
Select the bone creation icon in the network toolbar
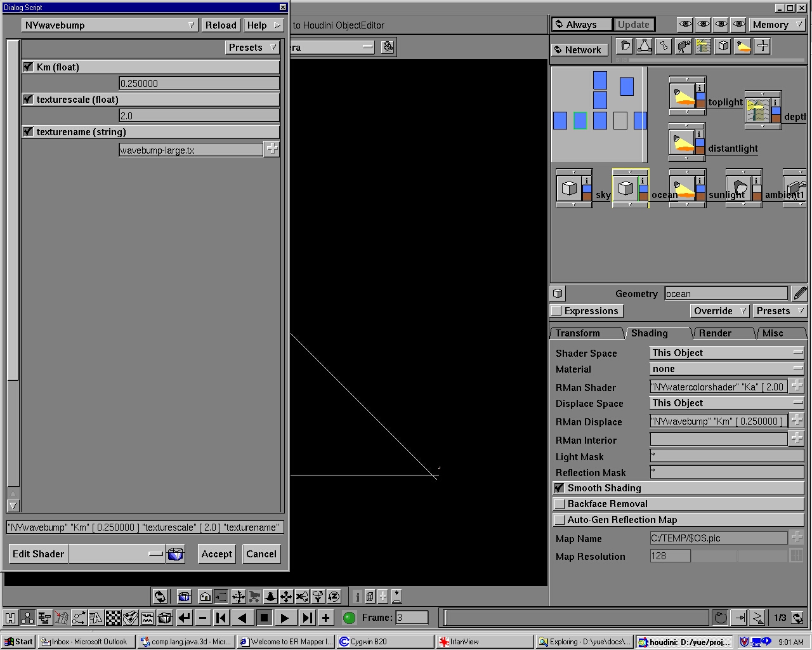click(x=664, y=46)
